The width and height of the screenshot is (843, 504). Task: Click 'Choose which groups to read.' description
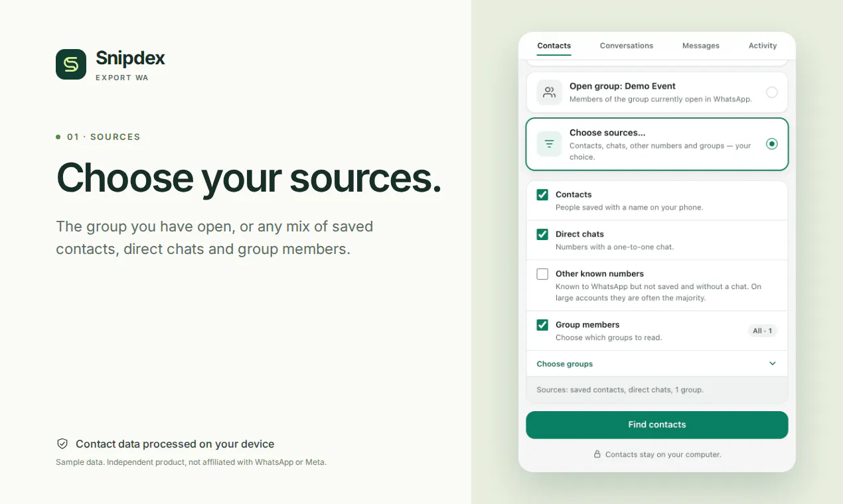[609, 338]
